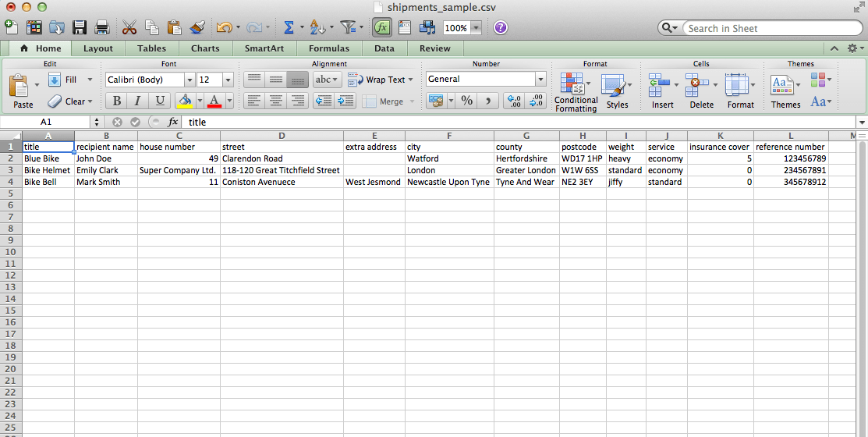Align text left horizontally
This screenshot has width=868, height=437.
coord(254,101)
